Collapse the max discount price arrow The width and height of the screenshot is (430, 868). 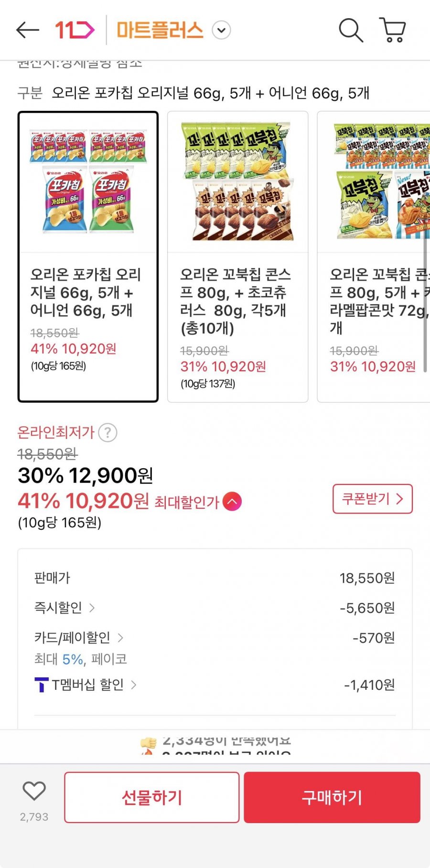(x=232, y=502)
